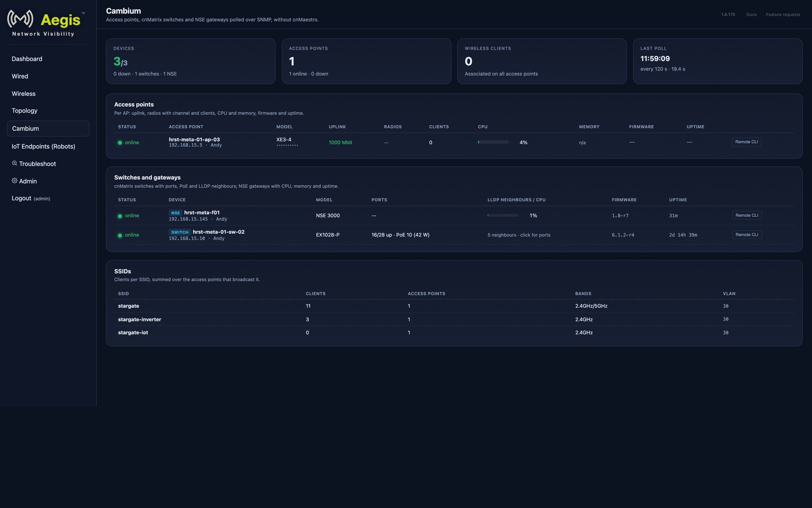Click green status dot for hrst-meta-01-sw-02

coord(120,235)
